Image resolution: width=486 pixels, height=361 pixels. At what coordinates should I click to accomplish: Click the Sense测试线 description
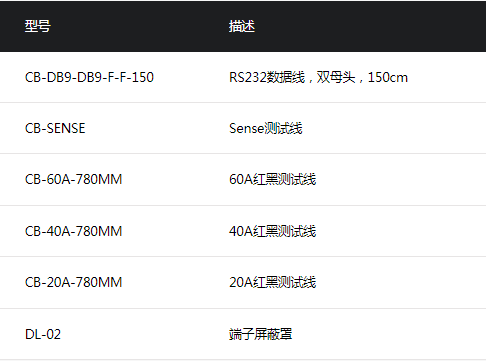tap(266, 128)
